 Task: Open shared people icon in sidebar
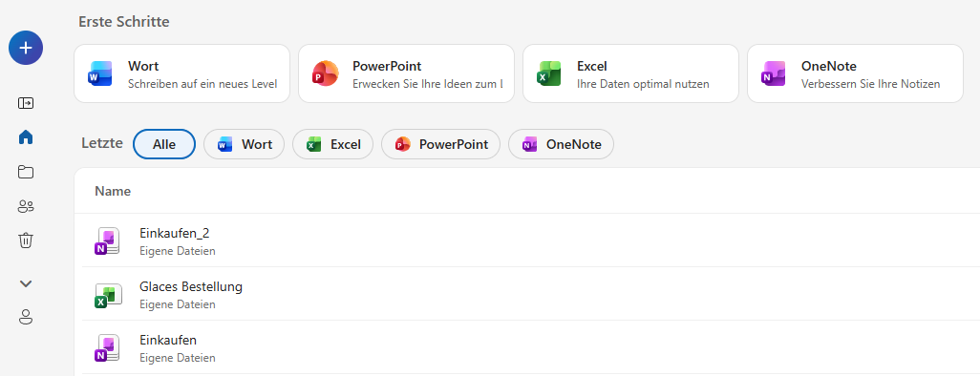26,206
